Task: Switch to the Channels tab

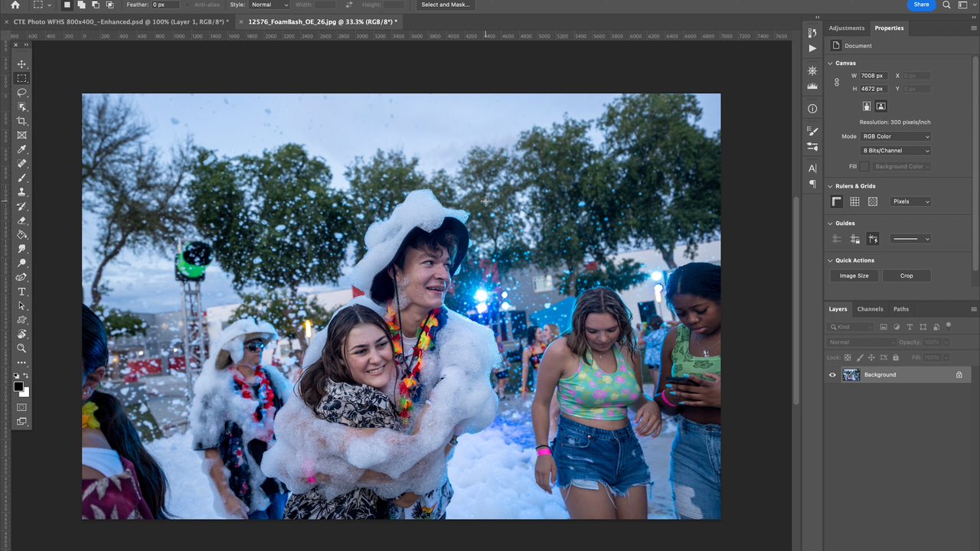Action: click(x=870, y=309)
